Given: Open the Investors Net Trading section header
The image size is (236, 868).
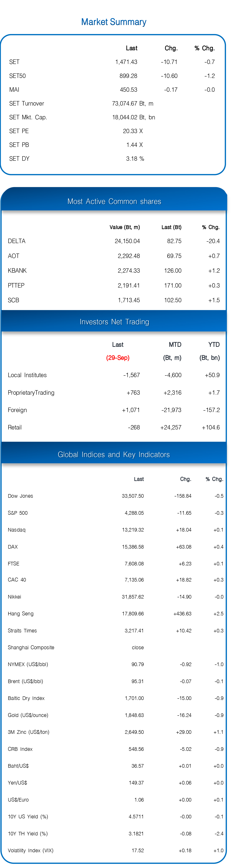Looking at the screenshot, I should tap(114, 322).
